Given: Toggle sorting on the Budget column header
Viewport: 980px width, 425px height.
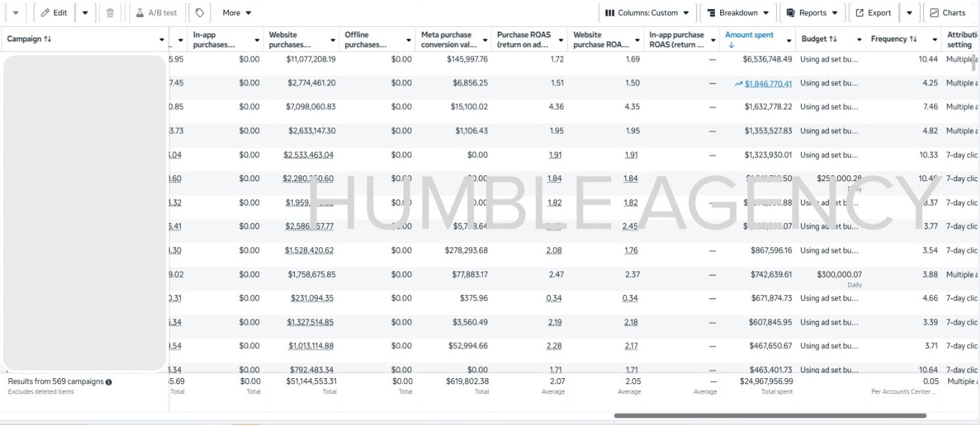Looking at the screenshot, I should pos(833,39).
